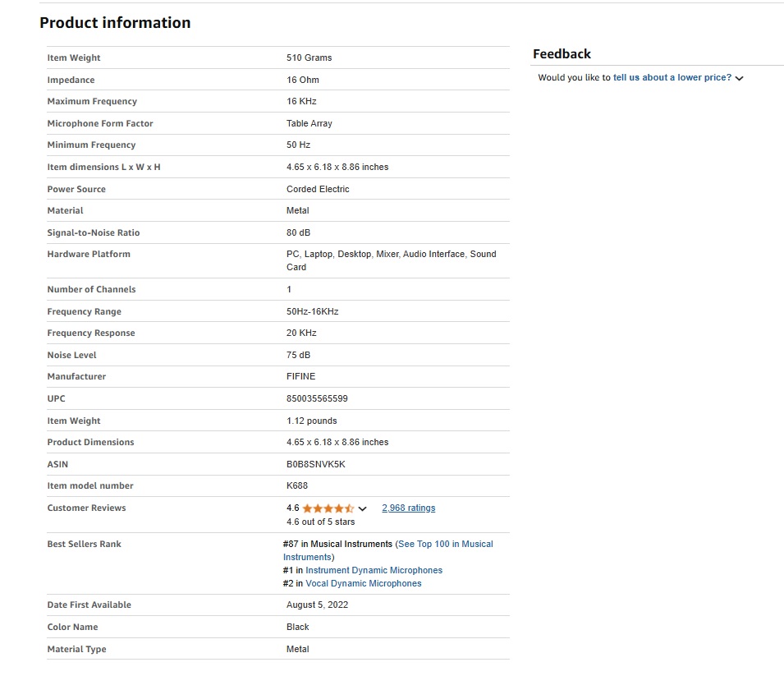Click the Customer Reviews row label
784x676 pixels.
[x=86, y=508]
